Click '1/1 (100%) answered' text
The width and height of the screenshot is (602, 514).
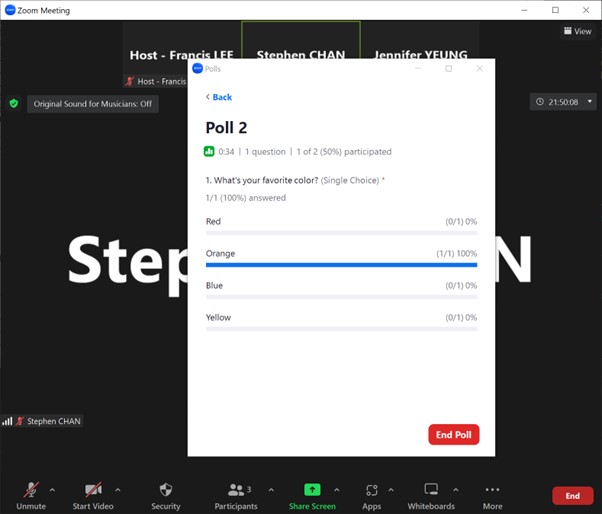point(246,198)
